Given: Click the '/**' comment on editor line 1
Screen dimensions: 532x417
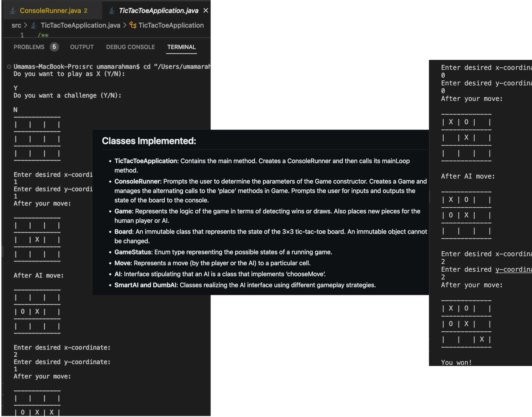Looking at the screenshot, I should 43,35.
